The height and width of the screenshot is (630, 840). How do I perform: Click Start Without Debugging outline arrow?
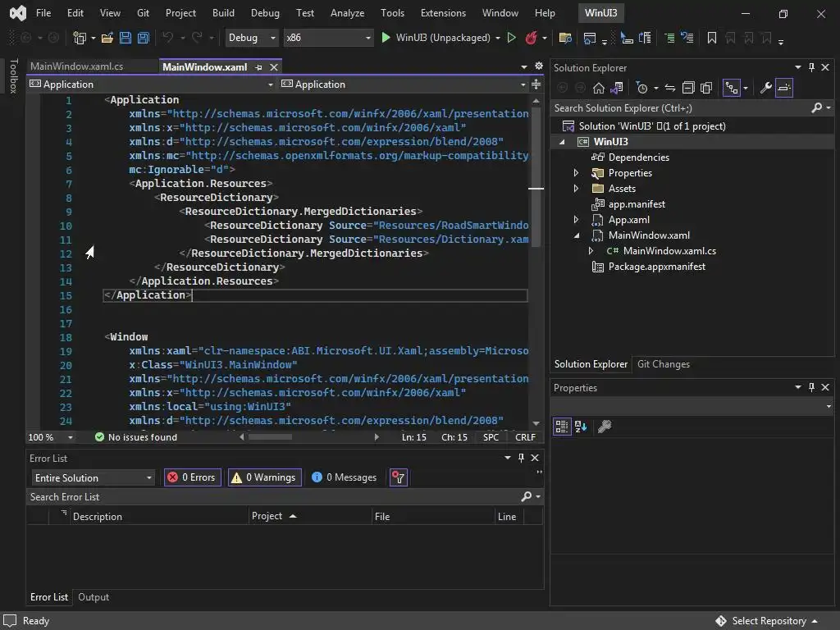tap(512, 38)
